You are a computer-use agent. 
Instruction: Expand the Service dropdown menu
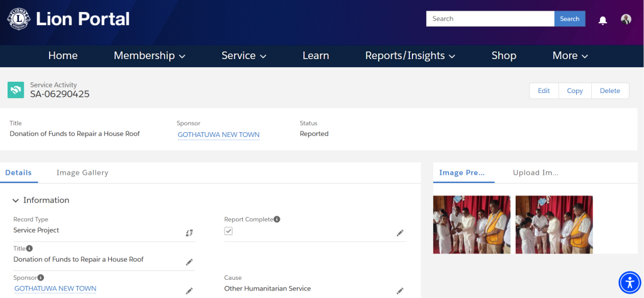[244, 56]
